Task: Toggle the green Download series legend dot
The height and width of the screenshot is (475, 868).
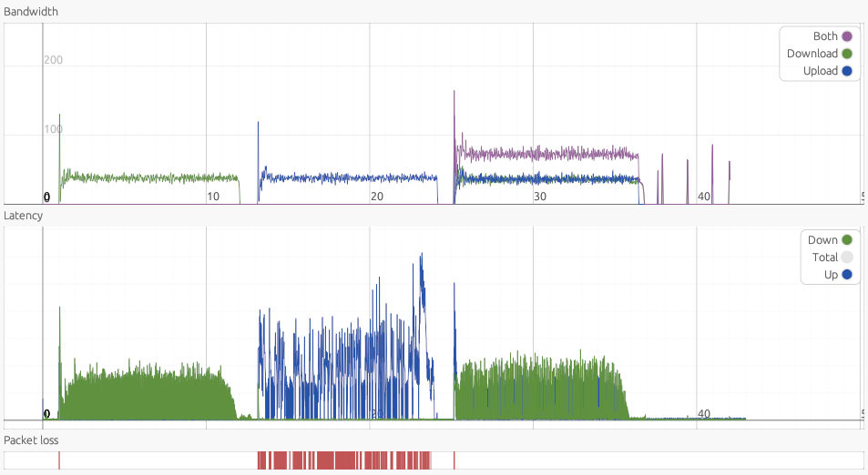Action: [x=846, y=54]
